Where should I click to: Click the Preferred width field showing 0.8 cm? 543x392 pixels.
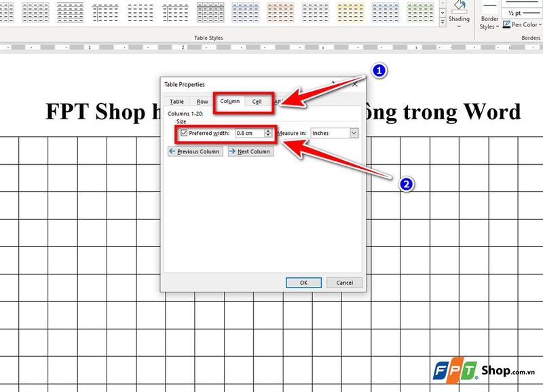pos(250,133)
